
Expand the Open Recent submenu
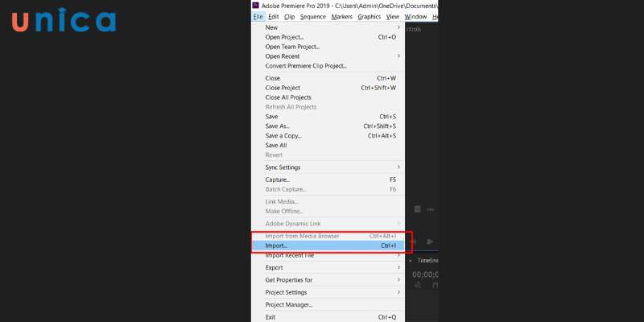click(x=328, y=56)
